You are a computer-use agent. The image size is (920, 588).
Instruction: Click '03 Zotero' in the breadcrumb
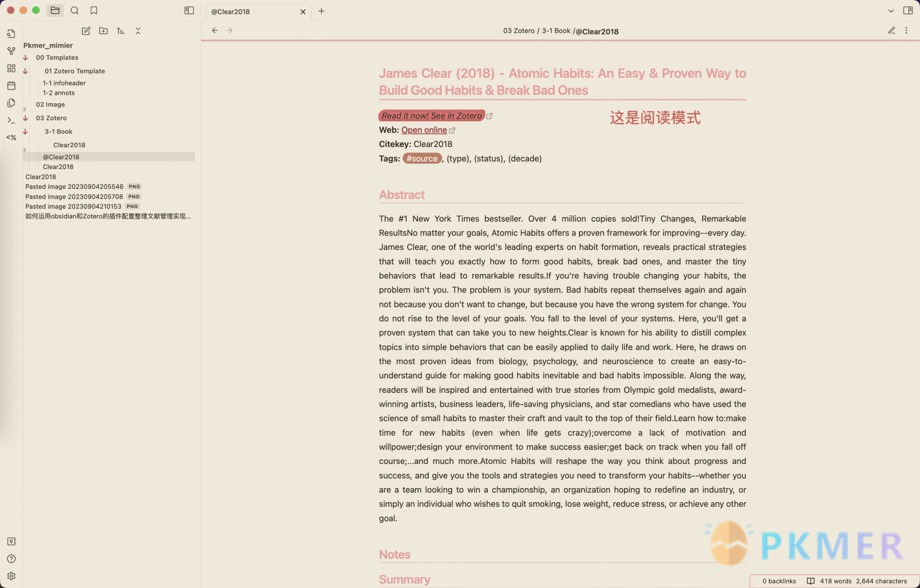click(519, 31)
